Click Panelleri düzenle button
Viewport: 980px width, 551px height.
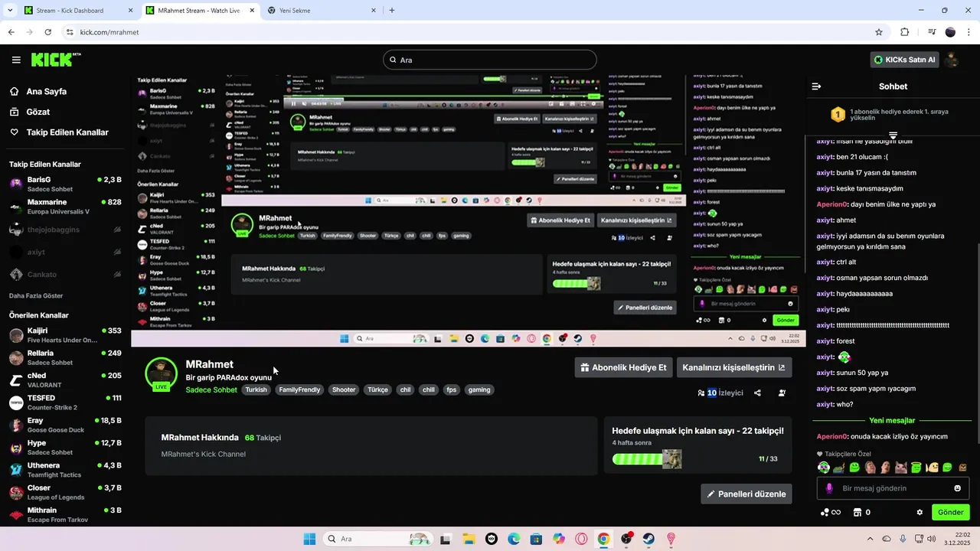click(746, 494)
